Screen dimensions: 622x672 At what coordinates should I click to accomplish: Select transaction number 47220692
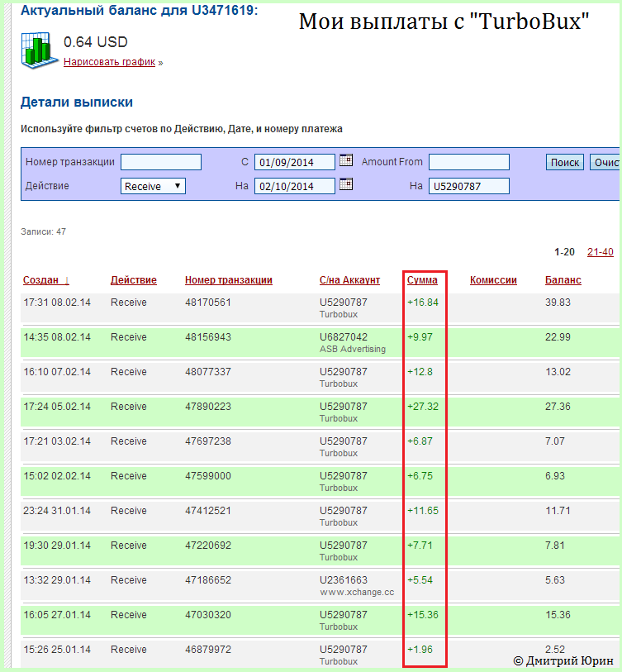tap(208, 546)
